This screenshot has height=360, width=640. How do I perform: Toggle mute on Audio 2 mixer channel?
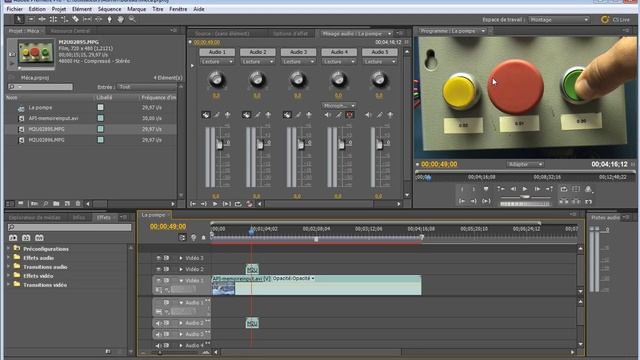pyautogui.click(x=246, y=115)
